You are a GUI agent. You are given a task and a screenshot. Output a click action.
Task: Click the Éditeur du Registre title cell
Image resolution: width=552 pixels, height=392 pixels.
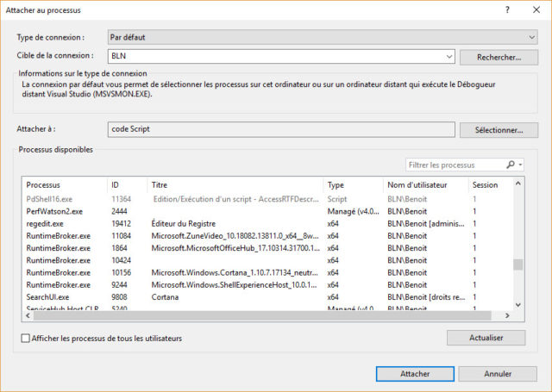pos(184,224)
